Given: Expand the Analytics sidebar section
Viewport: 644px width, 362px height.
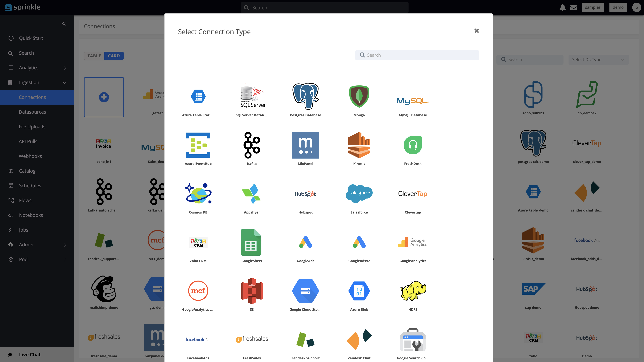Looking at the screenshot, I should coord(37,67).
